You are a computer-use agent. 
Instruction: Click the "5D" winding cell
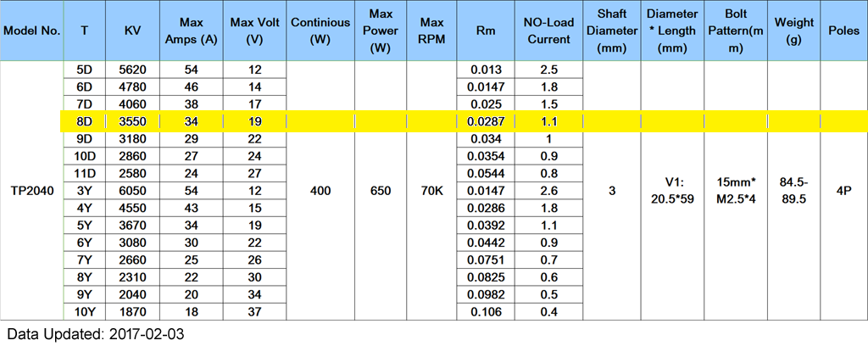click(84, 70)
